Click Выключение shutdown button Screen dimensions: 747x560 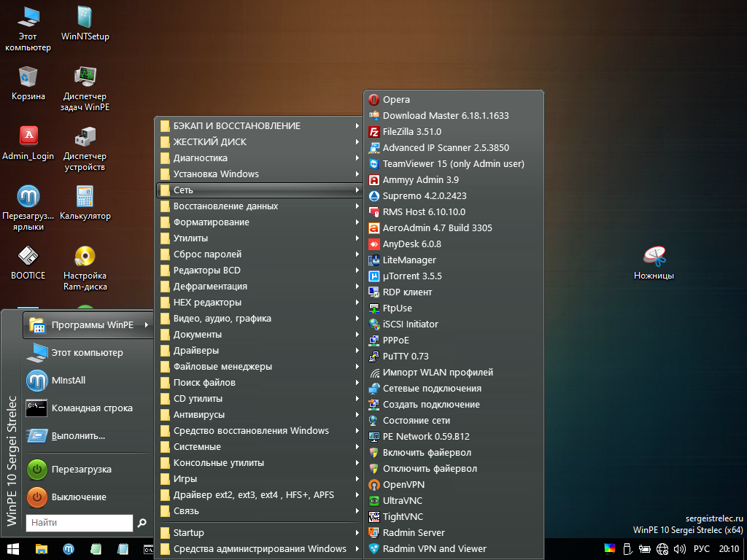pos(88,497)
